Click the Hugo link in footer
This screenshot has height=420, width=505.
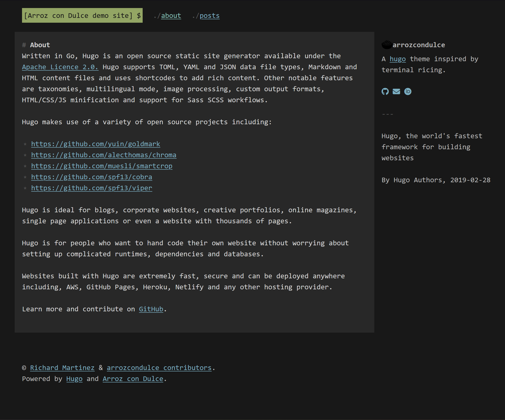tap(74, 379)
